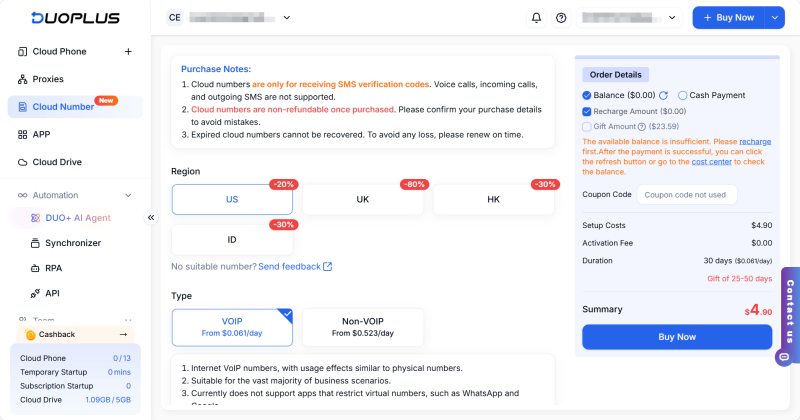Add a cloud phone with the plus icon
800x420 pixels.
coord(128,52)
